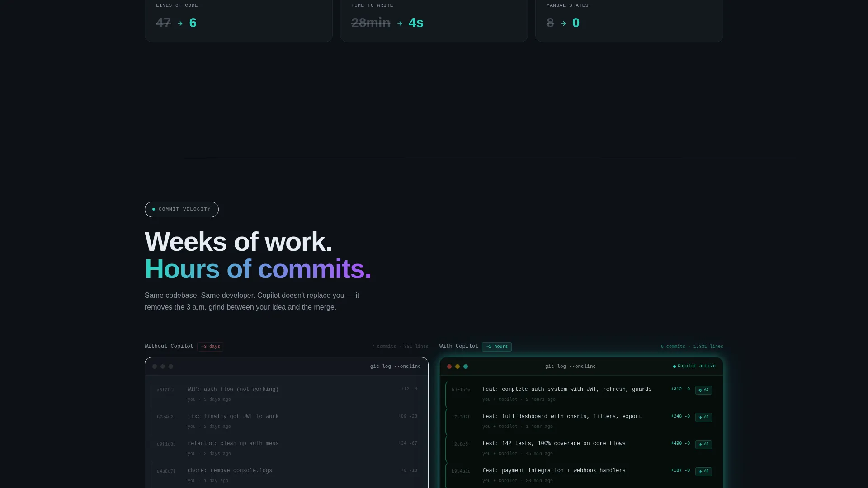Click the +89 -23 diff stat
This screenshot has width=868, height=488.
(408, 416)
